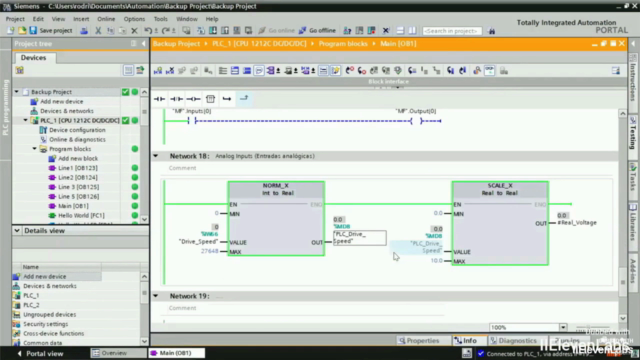
Task: Insert an output coil element
Action: click(193, 99)
